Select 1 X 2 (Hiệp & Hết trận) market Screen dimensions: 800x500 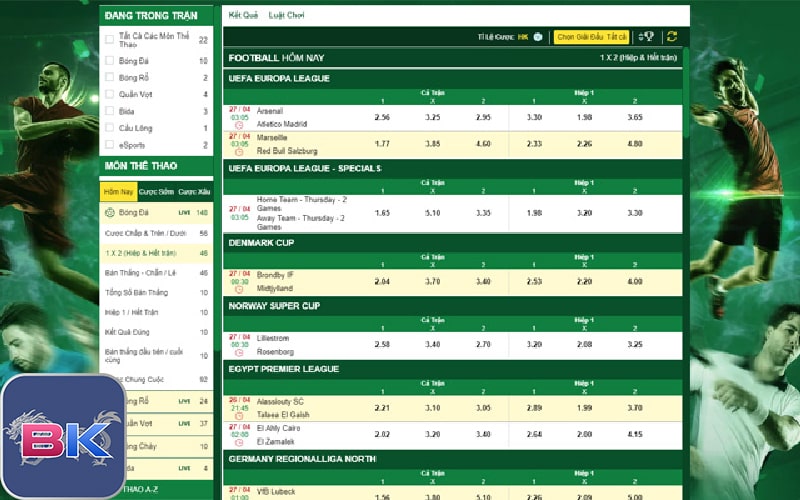pos(156,253)
